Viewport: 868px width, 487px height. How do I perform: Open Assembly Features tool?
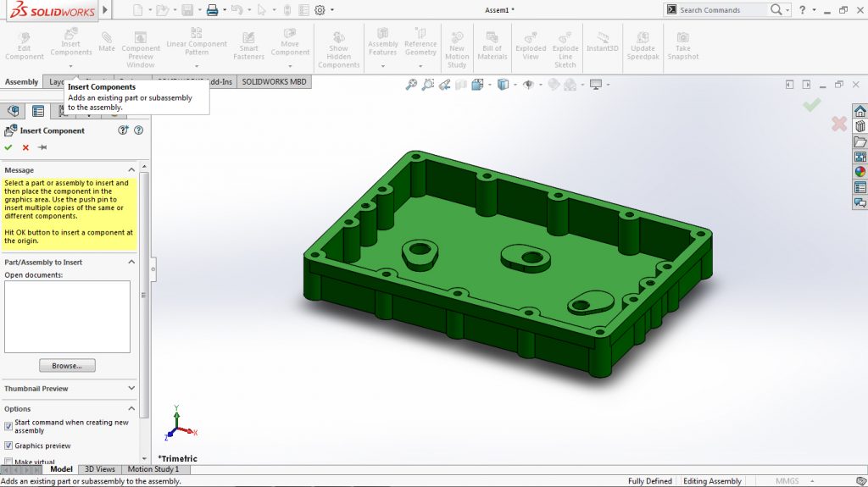382,41
